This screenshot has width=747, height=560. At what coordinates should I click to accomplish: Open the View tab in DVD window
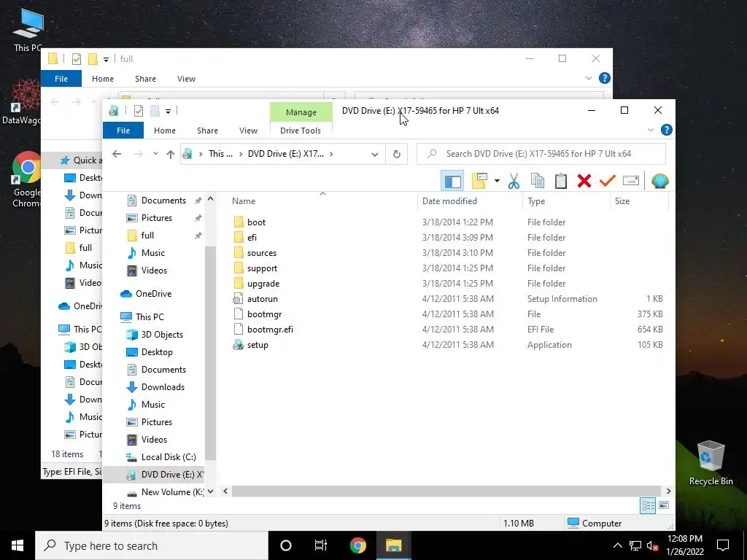pyautogui.click(x=248, y=131)
